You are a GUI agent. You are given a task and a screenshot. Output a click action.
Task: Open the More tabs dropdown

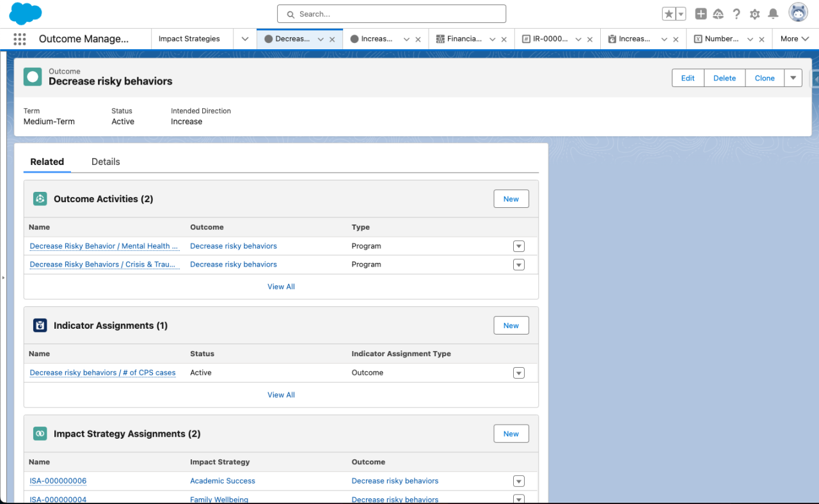[795, 39]
